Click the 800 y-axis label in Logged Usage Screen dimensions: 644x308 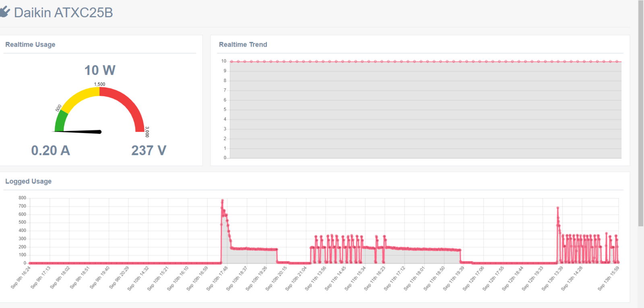point(22,198)
